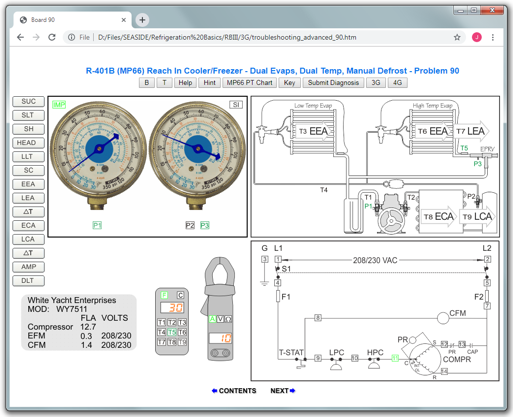Select the DLT sidebar button
This screenshot has width=513, height=417.
28,281
